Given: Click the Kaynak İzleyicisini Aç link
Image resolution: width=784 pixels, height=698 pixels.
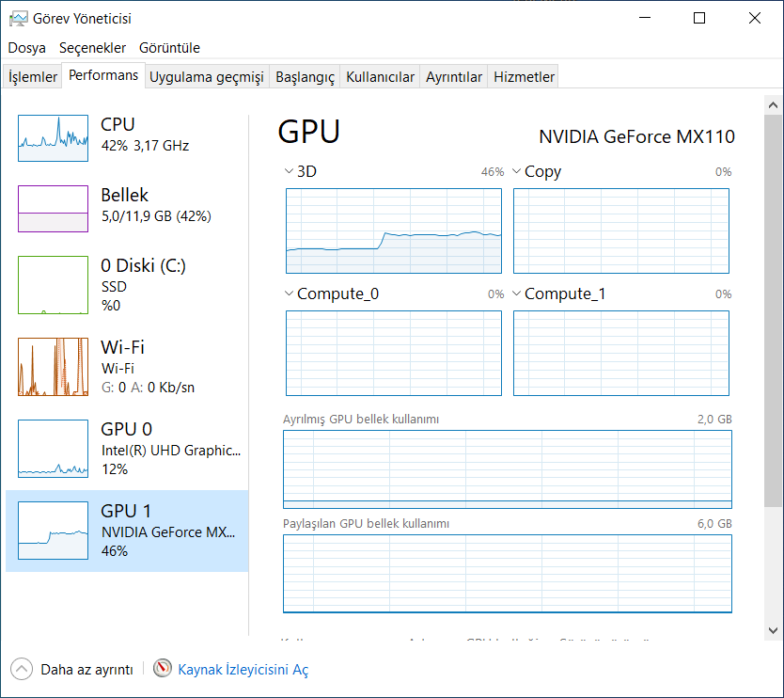Looking at the screenshot, I should click(x=243, y=670).
